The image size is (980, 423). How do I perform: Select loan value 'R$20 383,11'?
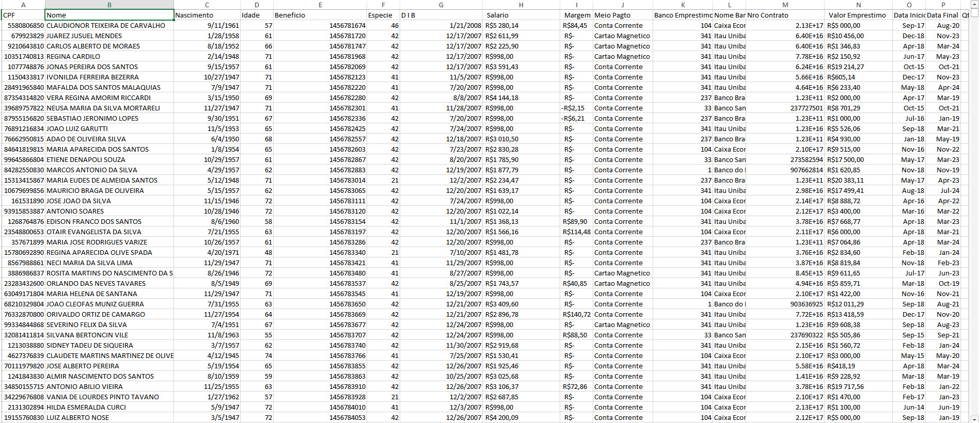click(x=846, y=180)
